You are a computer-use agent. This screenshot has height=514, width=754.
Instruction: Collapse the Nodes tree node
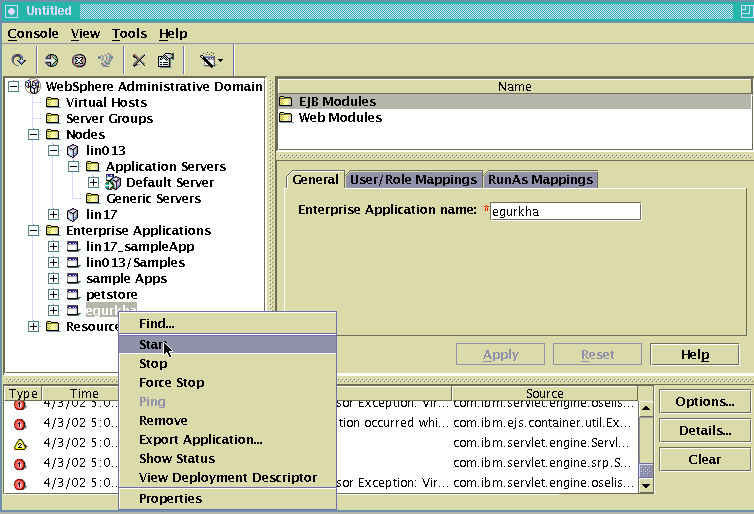(x=33, y=134)
